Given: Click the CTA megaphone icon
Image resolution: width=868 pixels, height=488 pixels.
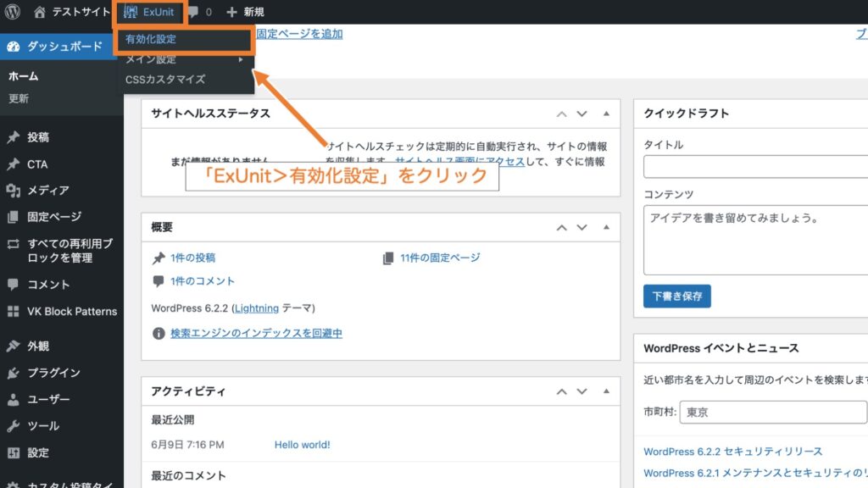Looking at the screenshot, I should 19,164.
